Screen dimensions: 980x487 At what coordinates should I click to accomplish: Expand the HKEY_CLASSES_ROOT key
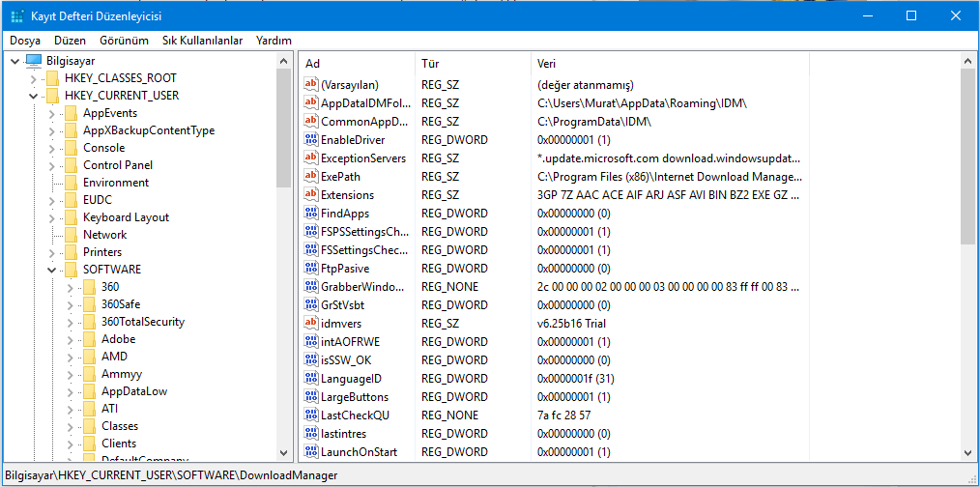coord(33,78)
